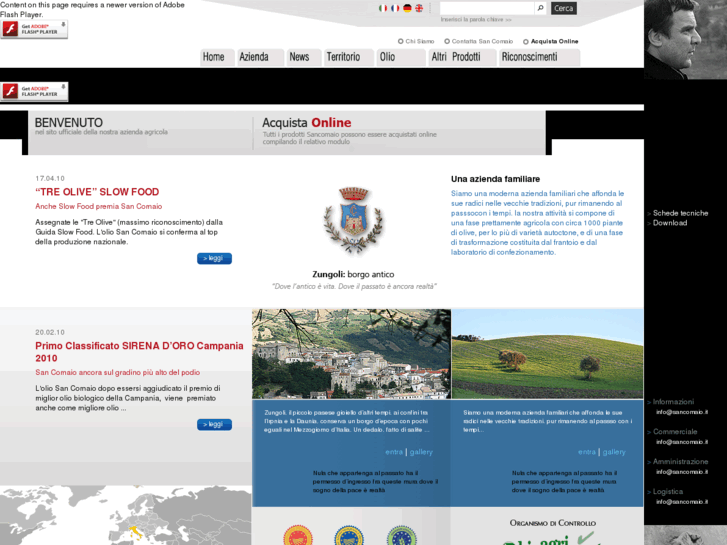Click entra link under Zungoli town photo
727x545 pixels.
[394, 452]
